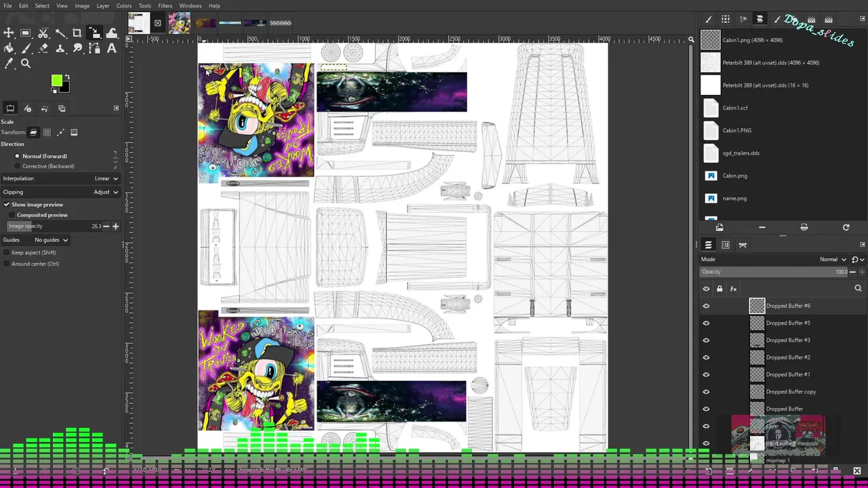This screenshot has height=488, width=868.
Task: Open Undo History tab in tool options
Action: pyautogui.click(x=44, y=108)
